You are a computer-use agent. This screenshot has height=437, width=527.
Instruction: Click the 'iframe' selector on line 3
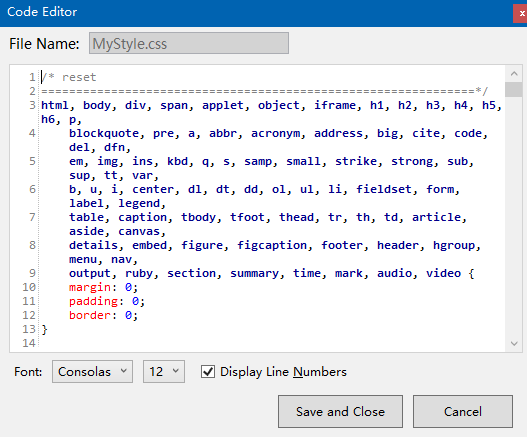point(335,105)
